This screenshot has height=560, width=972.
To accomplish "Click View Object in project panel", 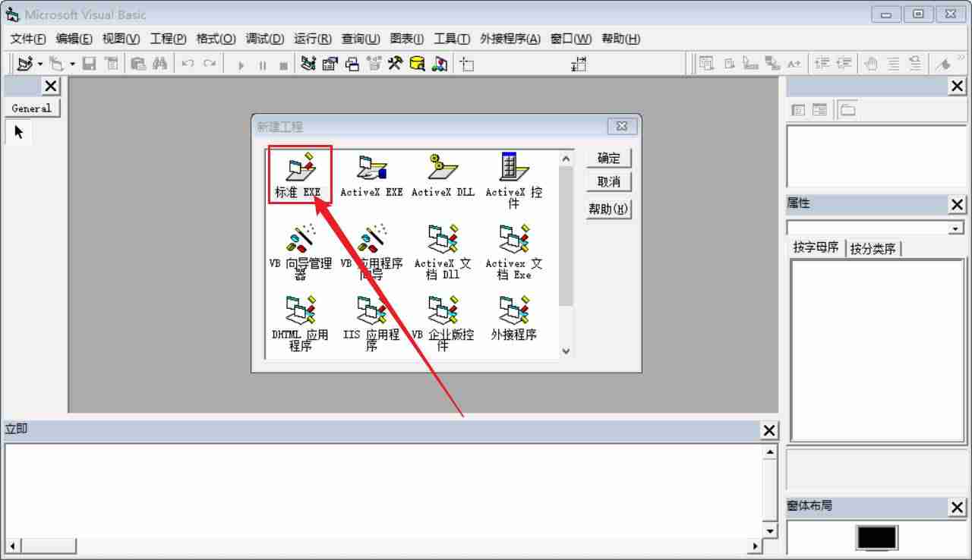I will 819,110.
